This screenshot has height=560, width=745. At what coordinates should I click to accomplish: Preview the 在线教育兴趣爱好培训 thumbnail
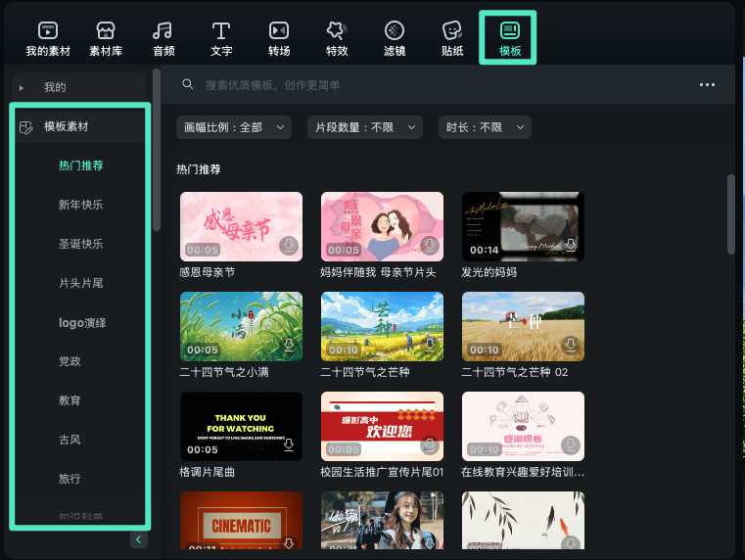click(x=523, y=426)
